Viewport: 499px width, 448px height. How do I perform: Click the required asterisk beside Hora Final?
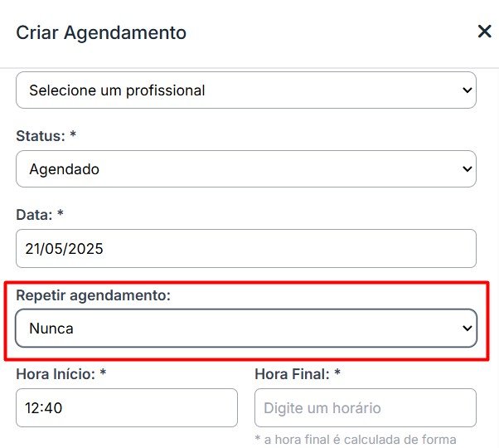pyautogui.click(x=337, y=373)
